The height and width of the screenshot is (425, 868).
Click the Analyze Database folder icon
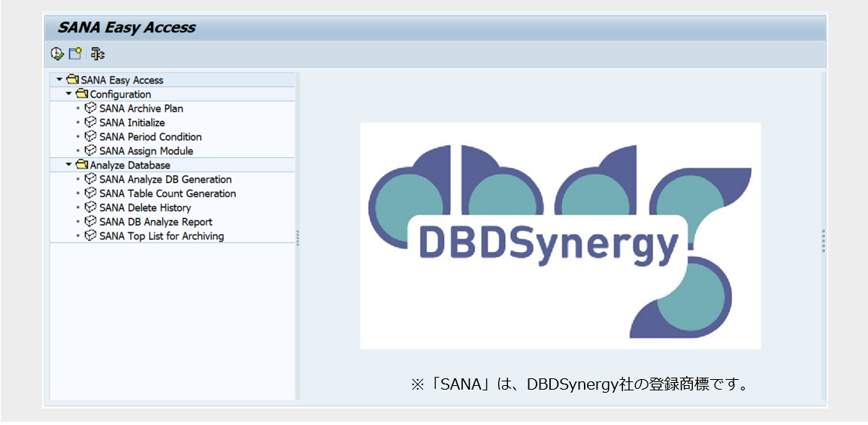[82, 165]
